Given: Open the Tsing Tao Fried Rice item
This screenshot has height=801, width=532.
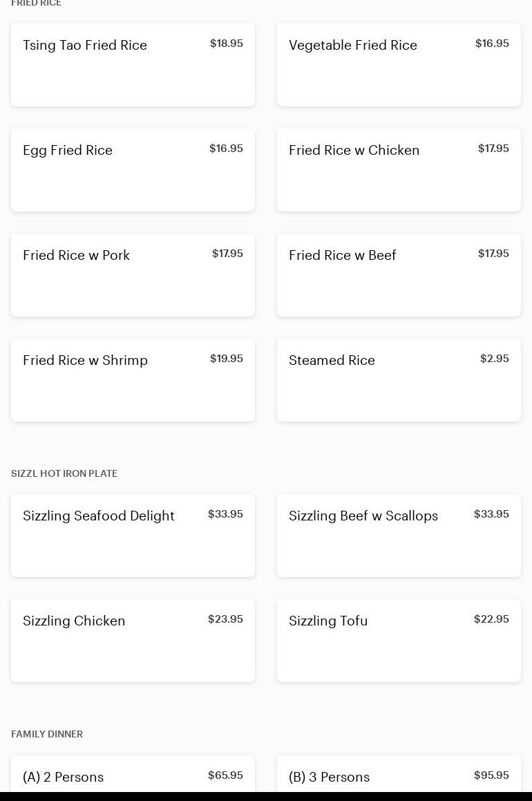Looking at the screenshot, I should point(133,65).
